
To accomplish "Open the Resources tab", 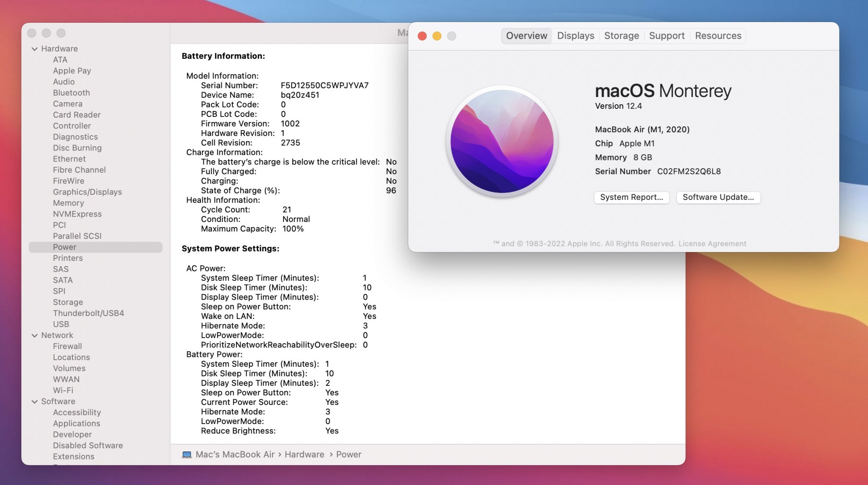I will [718, 36].
